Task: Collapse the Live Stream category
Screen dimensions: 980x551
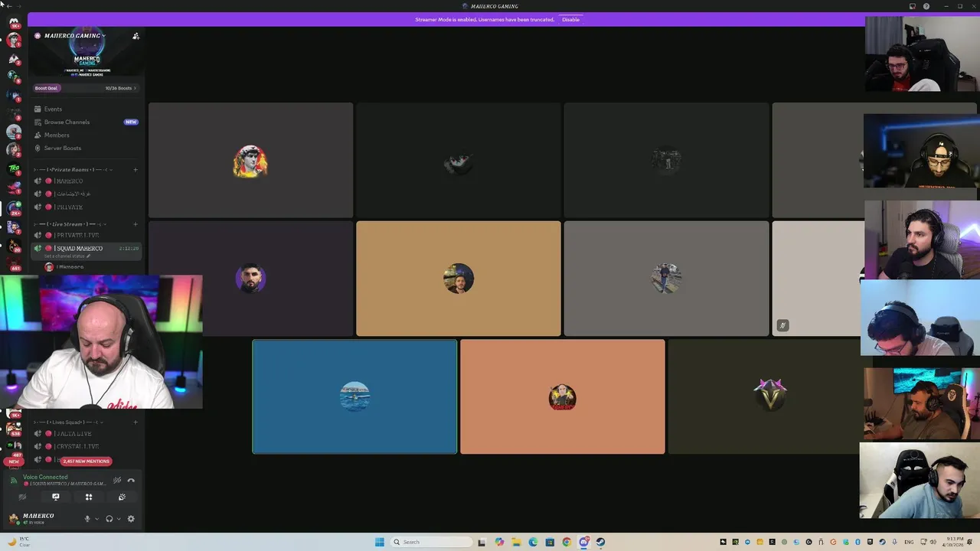Action: [70, 224]
